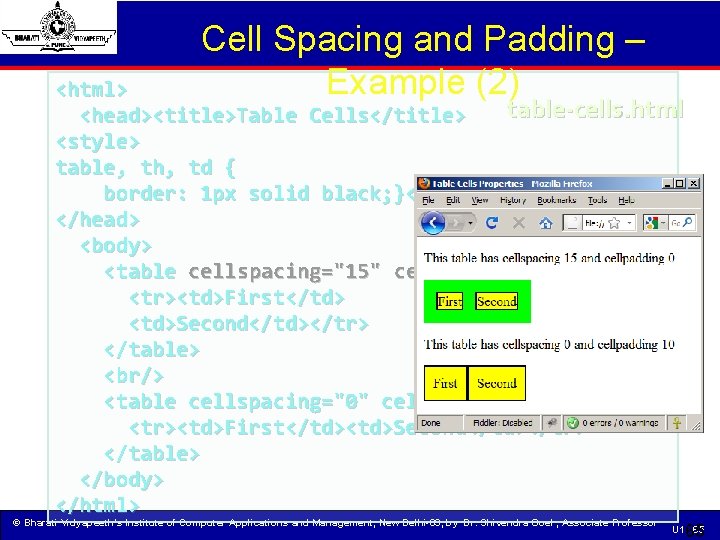Click the slide title 'Cell Spacing and Padding –'
This screenshot has height=540, width=720.
[x=423, y=39]
